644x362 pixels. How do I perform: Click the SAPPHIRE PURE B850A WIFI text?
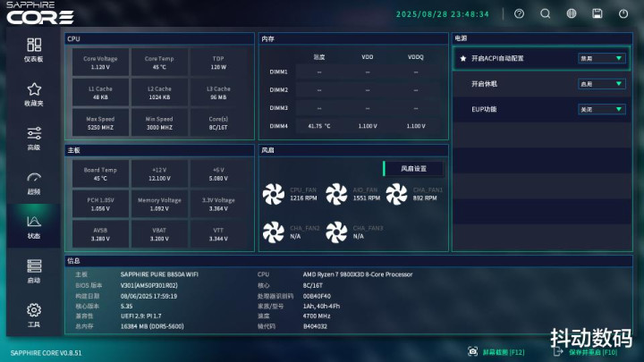[x=159, y=274]
